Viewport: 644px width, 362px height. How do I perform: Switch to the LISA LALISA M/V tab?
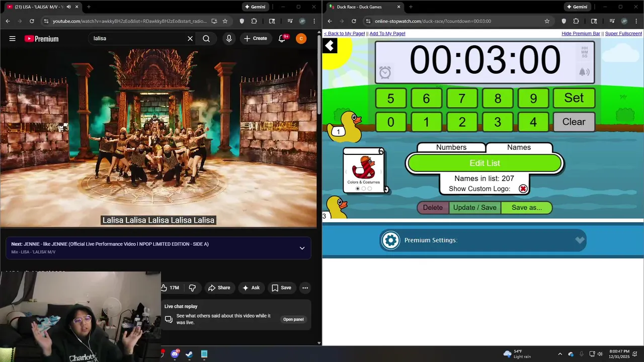(x=40, y=7)
